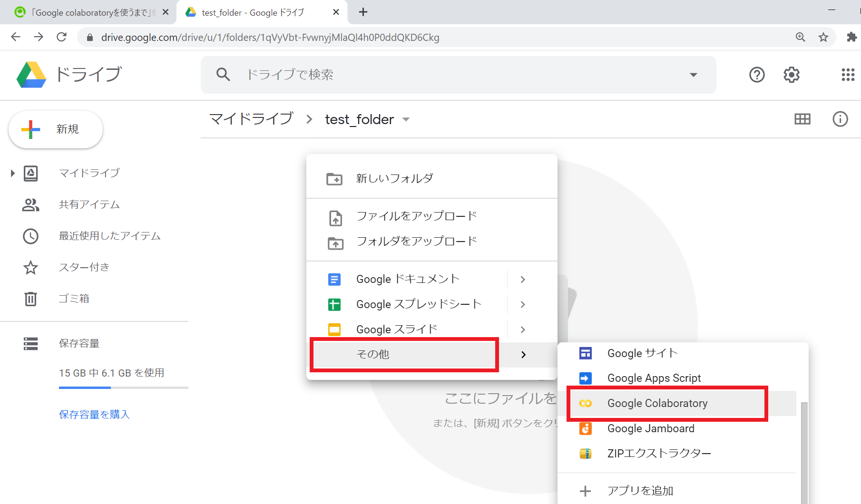Open the test_folder breadcrumb dropdown arrow
Screen dimensions: 861x504
pyautogui.click(x=406, y=119)
